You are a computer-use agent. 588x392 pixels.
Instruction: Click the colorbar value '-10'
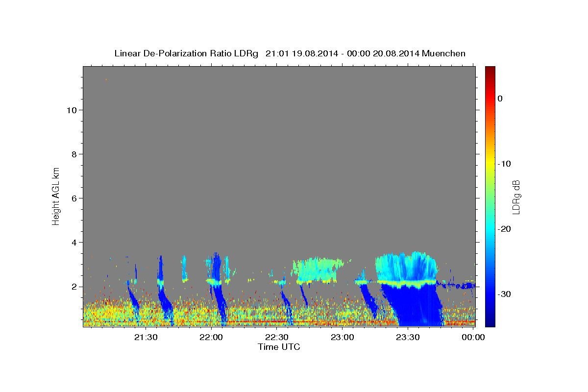(504, 164)
